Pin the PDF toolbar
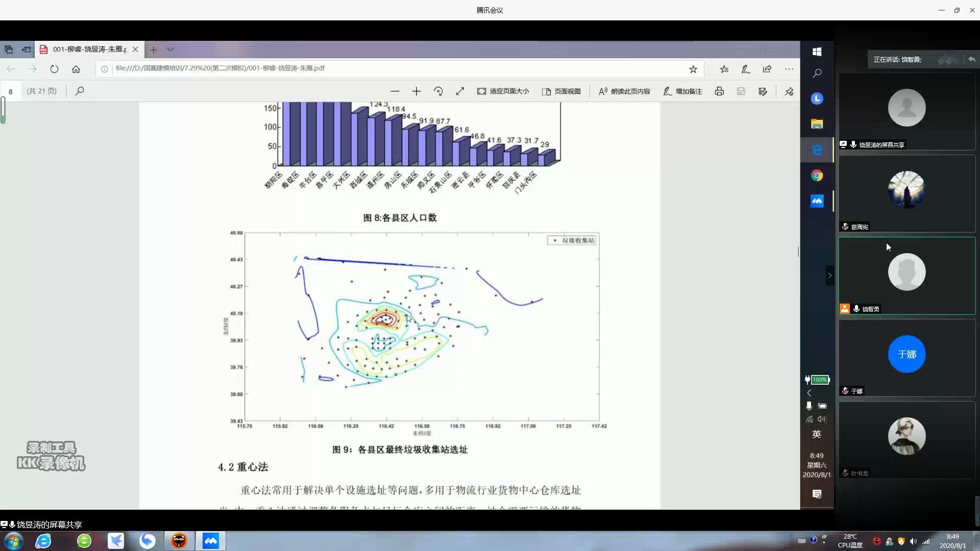This screenshot has width=980, height=551. point(789,91)
